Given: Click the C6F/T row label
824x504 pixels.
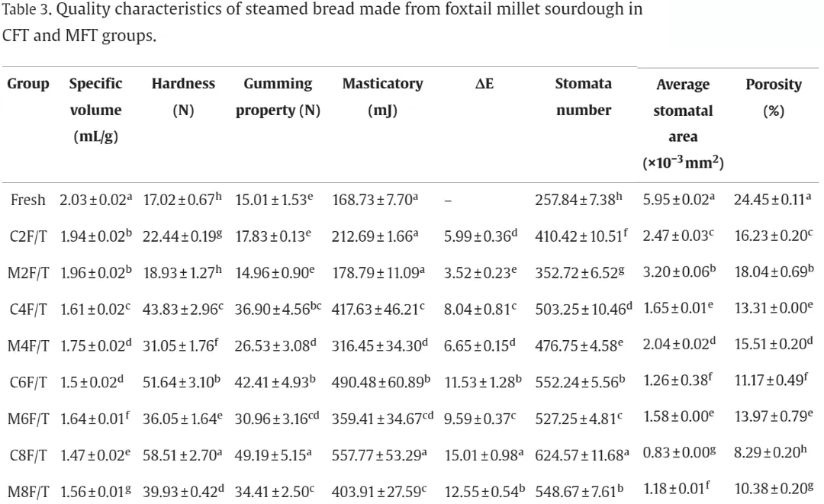Looking at the screenshot, I should [28, 382].
